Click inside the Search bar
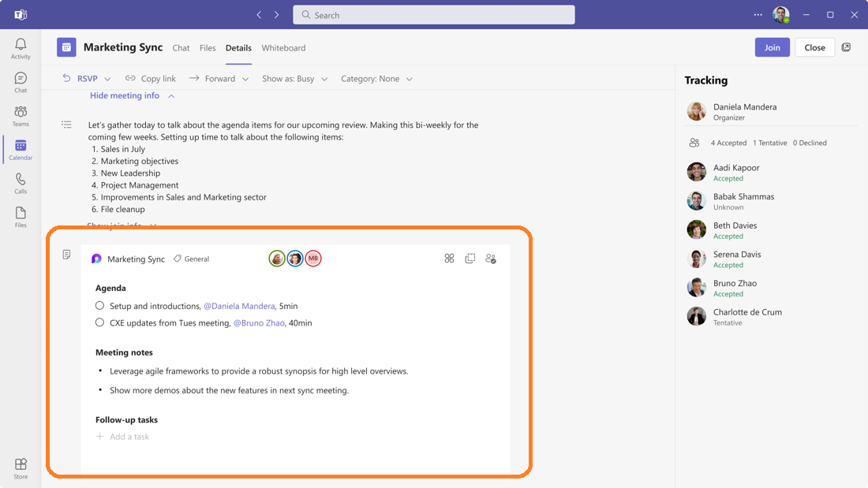Viewport: 868px width, 488px height. click(x=433, y=14)
